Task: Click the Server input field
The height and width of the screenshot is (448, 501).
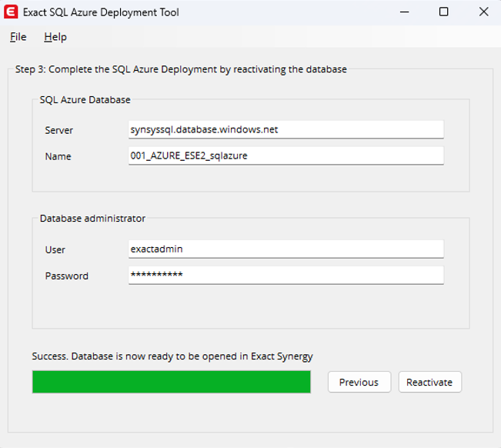Action: coord(286,129)
